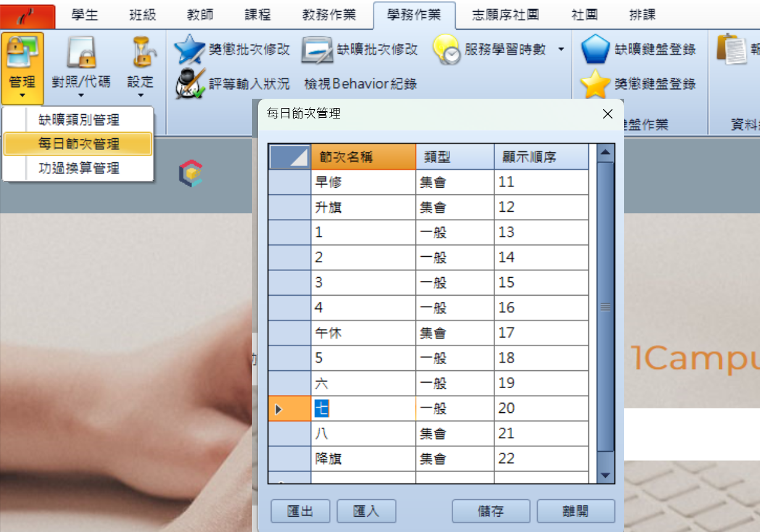Expand the 設定 dropdown arrow

click(140, 95)
